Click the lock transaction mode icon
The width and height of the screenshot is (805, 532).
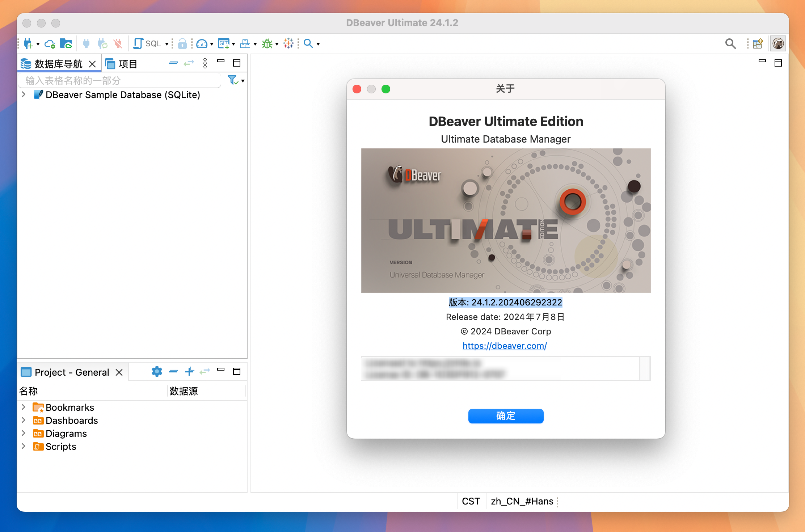(x=182, y=44)
